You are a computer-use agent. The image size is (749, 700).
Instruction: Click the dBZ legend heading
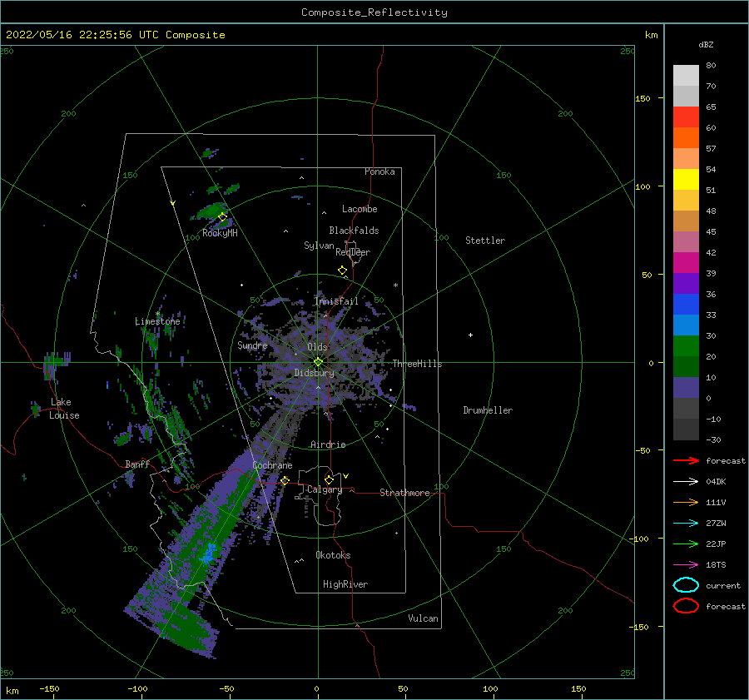click(x=706, y=44)
